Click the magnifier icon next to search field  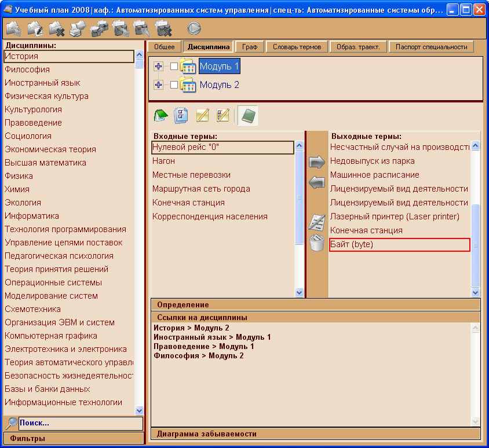[x=11, y=423]
